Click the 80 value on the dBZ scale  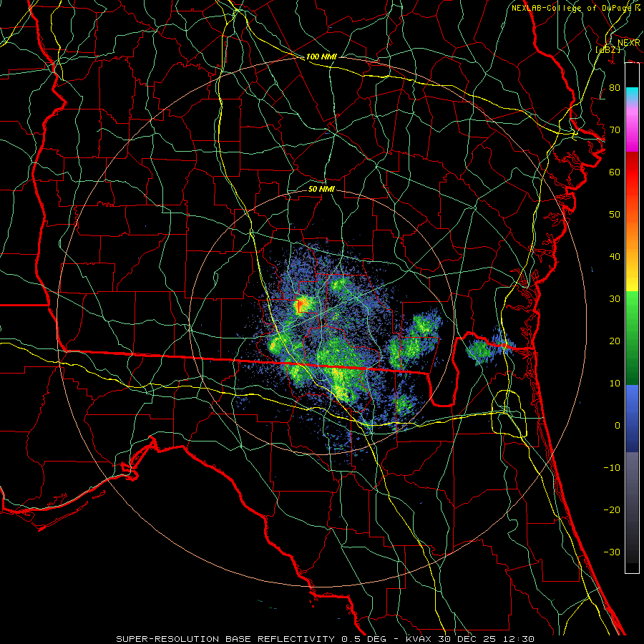(x=615, y=87)
